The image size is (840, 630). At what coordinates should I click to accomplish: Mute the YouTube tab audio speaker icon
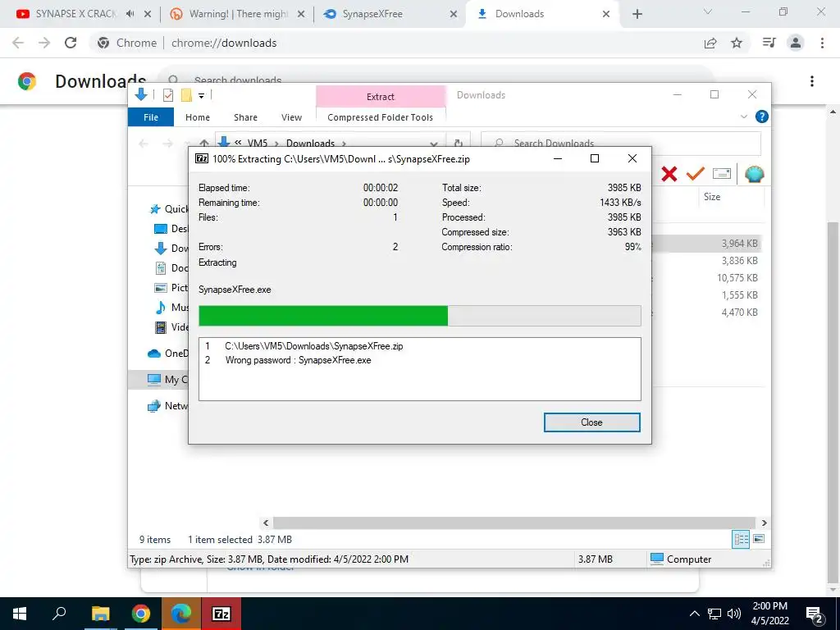(x=130, y=14)
